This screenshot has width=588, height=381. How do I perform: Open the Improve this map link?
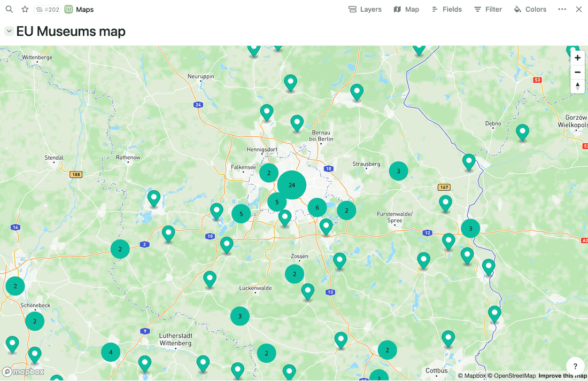(x=562, y=376)
